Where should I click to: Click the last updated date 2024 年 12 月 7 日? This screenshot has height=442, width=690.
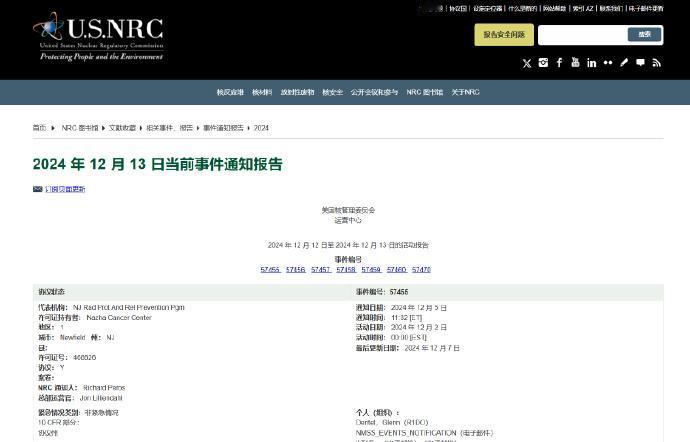(432, 348)
